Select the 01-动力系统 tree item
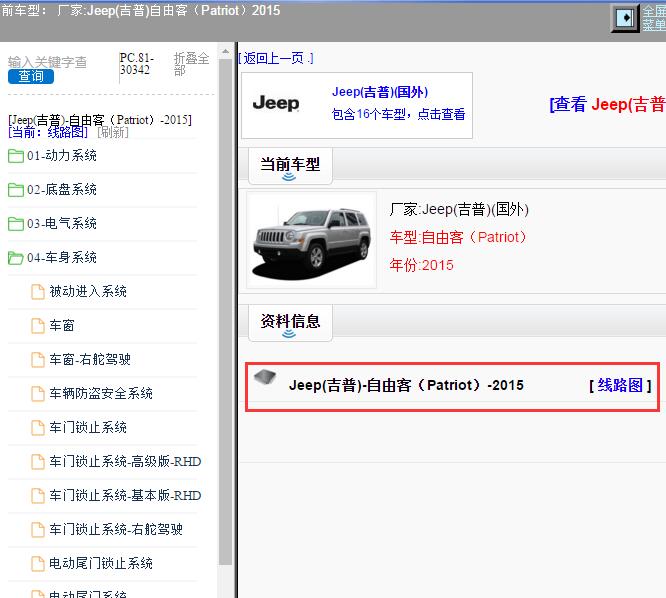The width and height of the screenshot is (666, 598). pyautogui.click(x=62, y=155)
